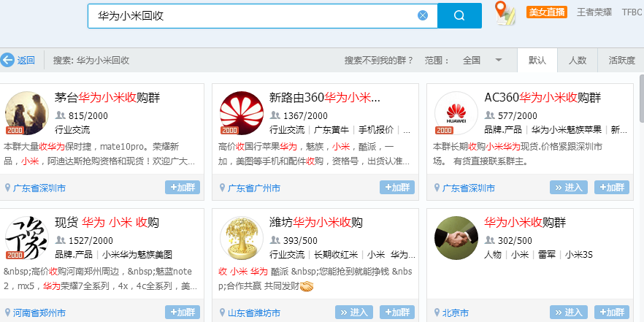
Task: Click the 美女直播 orange tag
Action: (547, 12)
